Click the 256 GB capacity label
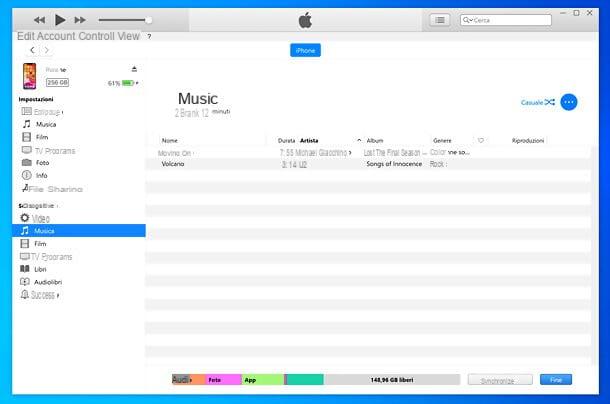610x404 pixels. coord(58,83)
